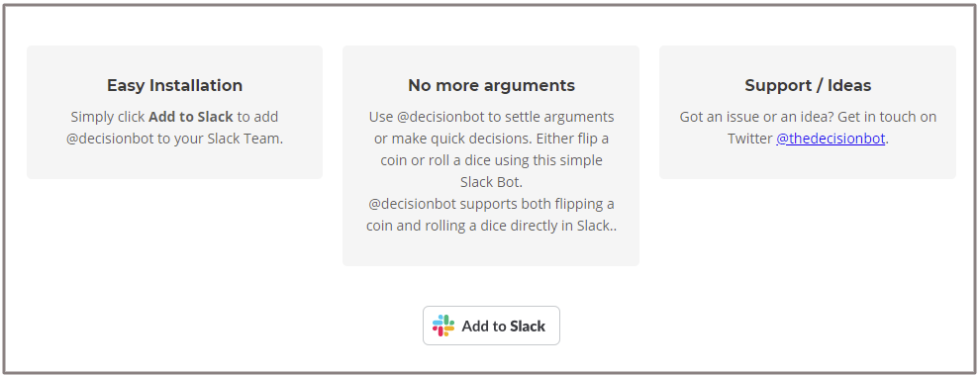The width and height of the screenshot is (980, 376).
Task: Click the Easy Installation heading
Action: click(174, 85)
